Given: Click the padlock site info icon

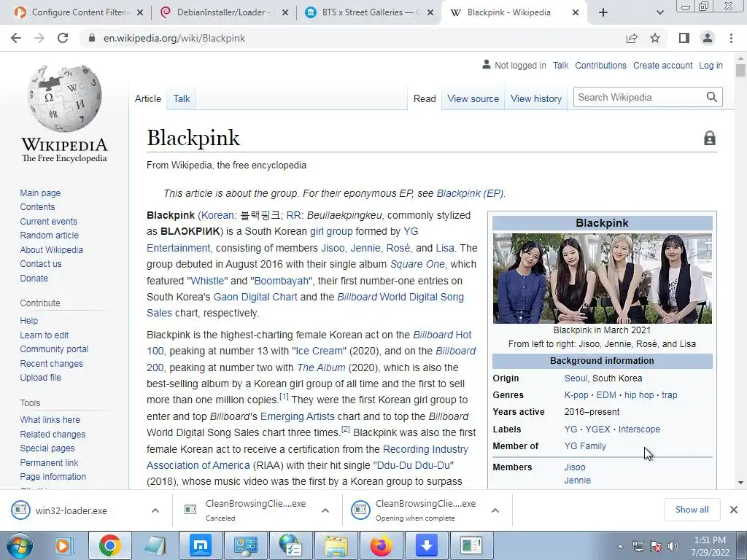Looking at the screenshot, I should [x=92, y=38].
